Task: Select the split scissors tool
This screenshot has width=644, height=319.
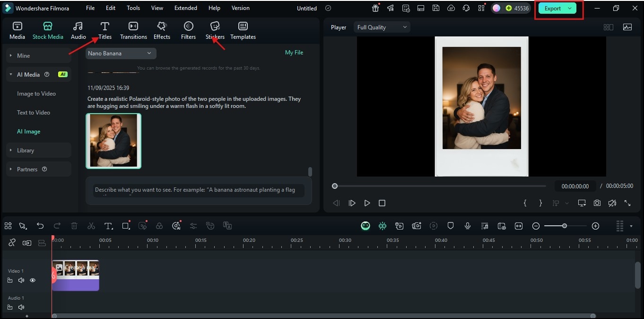Action: [91, 226]
